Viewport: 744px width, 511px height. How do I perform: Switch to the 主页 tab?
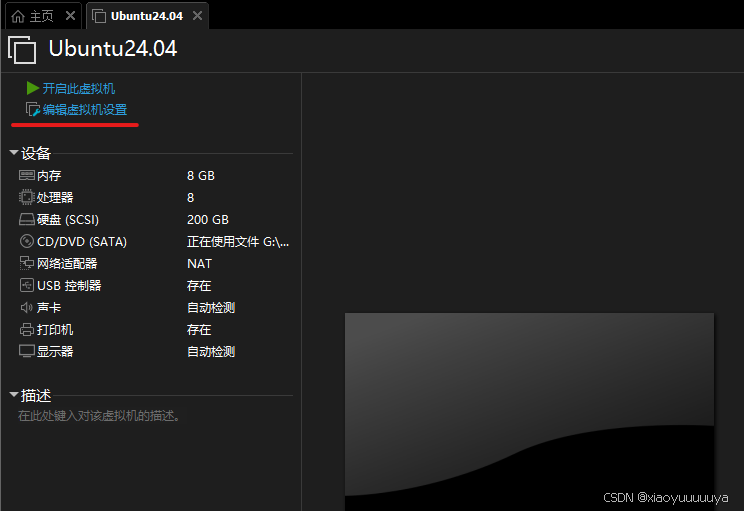click(x=43, y=16)
